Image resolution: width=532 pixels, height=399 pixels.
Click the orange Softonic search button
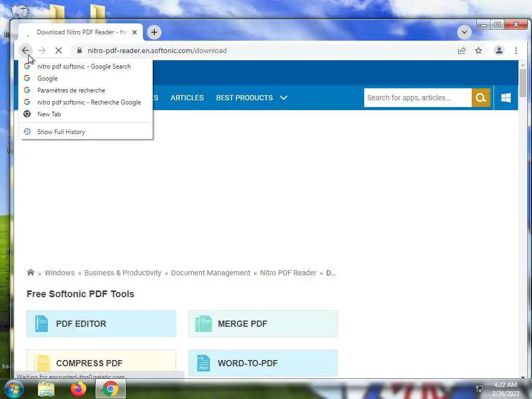click(x=481, y=98)
